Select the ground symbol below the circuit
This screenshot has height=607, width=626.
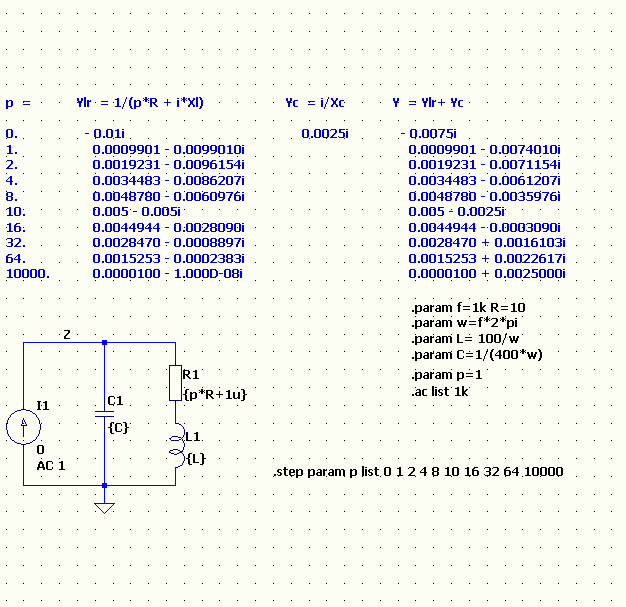(x=105, y=508)
